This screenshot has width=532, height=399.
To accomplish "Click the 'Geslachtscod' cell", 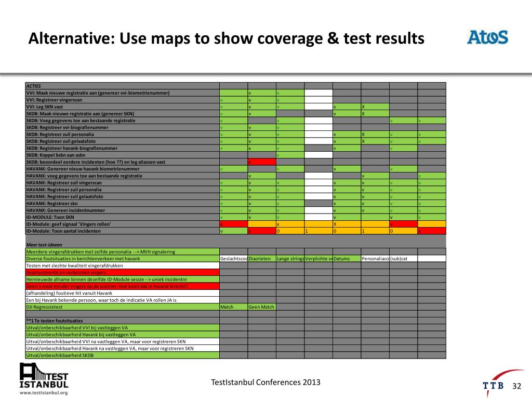I will click(x=234, y=259).
